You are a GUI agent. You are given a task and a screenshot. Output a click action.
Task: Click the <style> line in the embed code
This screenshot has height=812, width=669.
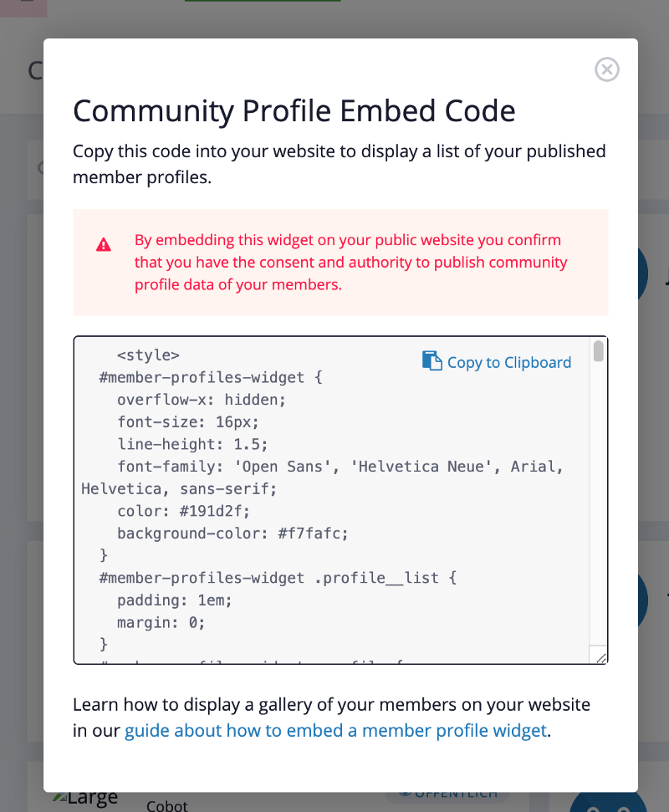pos(149,354)
